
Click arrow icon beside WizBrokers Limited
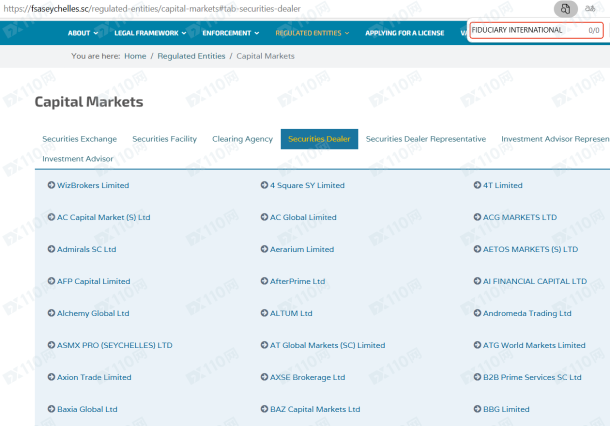coord(51,185)
